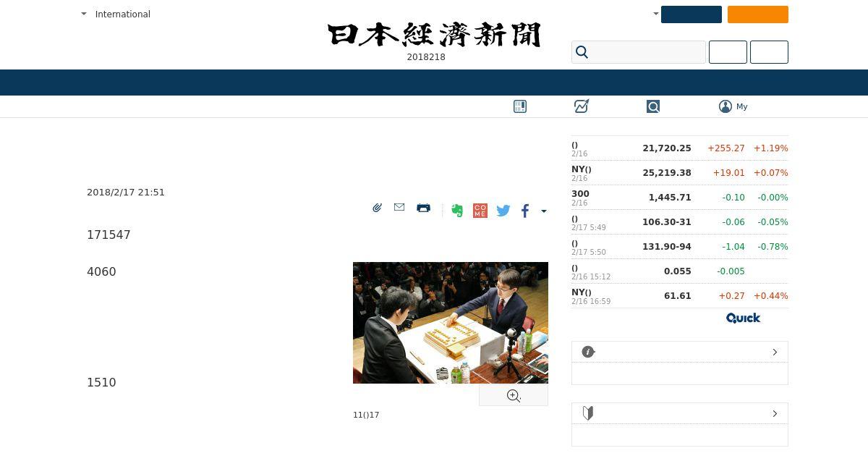Click the Quick logo under market table

743,318
